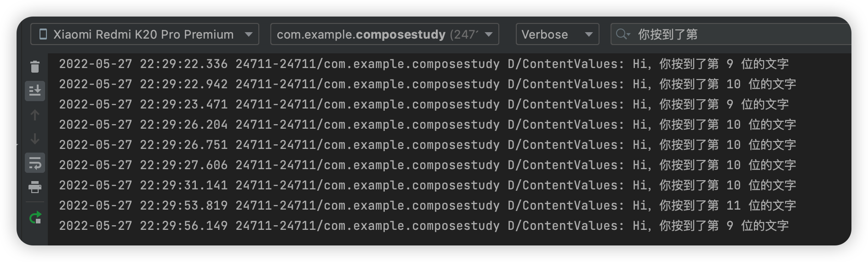This screenshot has height=262, width=868.
Task: Open the device dropdown Xiaomi Redmi K20
Action: pos(145,34)
